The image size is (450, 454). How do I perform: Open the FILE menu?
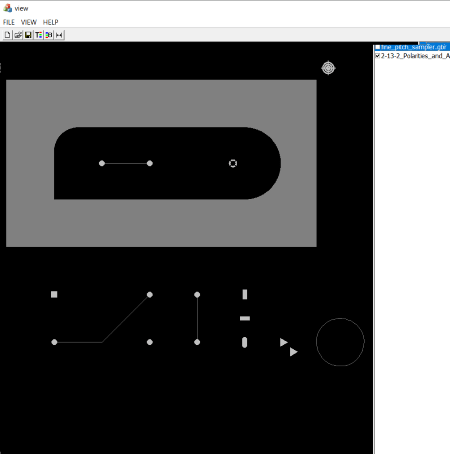coord(9,22)
